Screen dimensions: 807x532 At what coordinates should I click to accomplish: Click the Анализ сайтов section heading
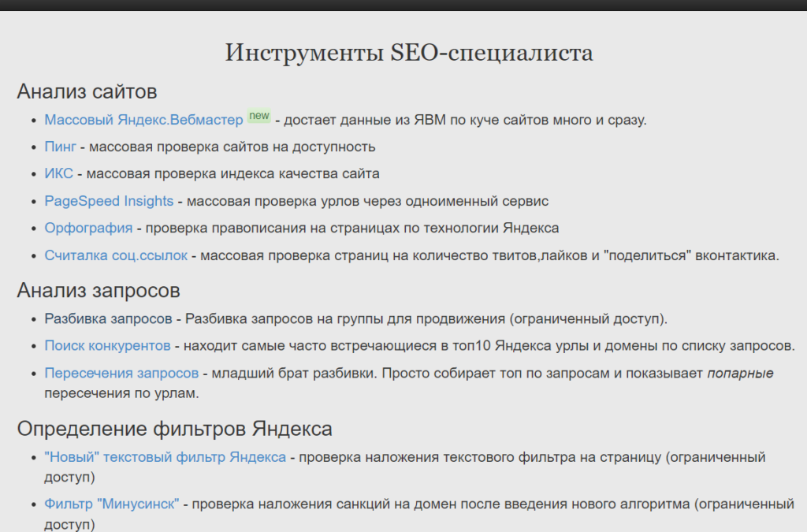(x=87, y=91)
